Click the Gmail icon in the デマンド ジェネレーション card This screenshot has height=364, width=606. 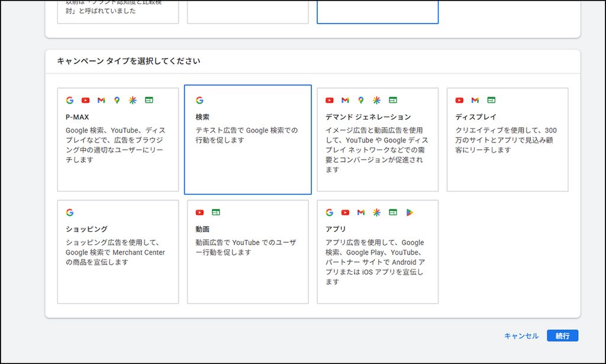point(345,100)
